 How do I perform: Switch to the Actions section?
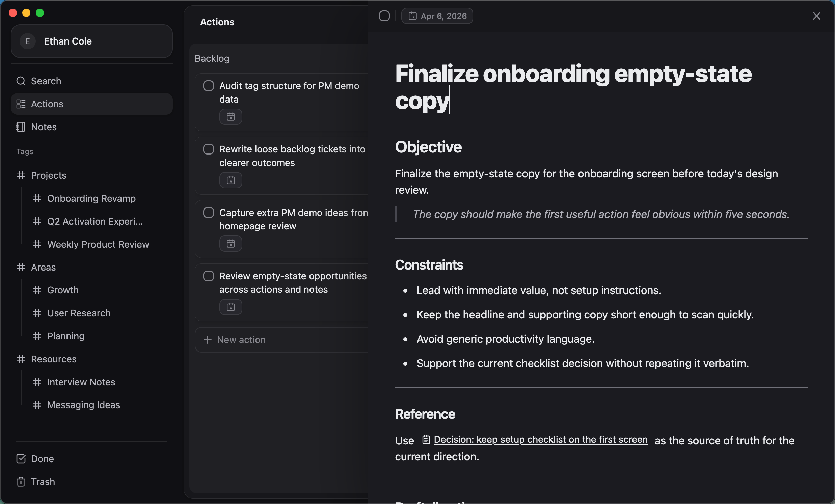tap(48, 104)
